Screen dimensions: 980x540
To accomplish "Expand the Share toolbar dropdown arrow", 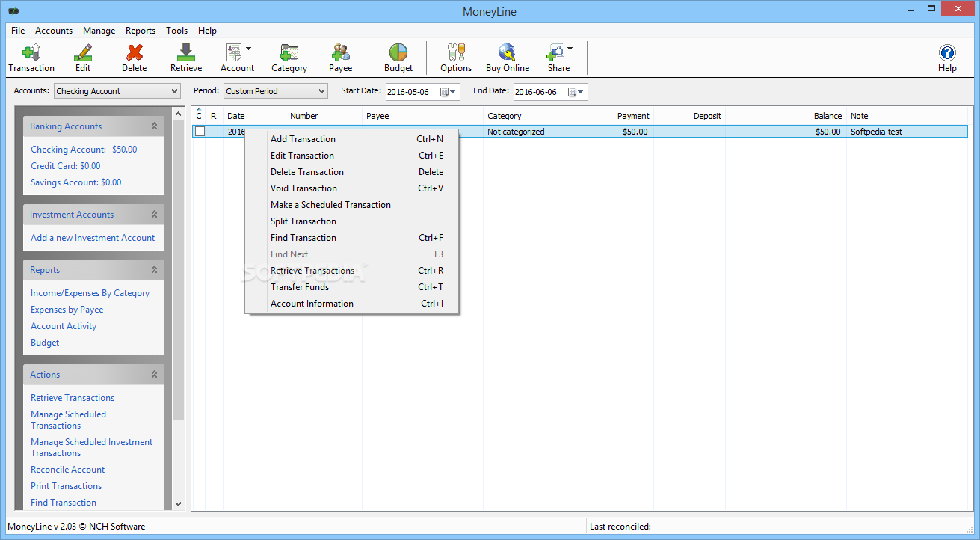I will tap(570, 49).
